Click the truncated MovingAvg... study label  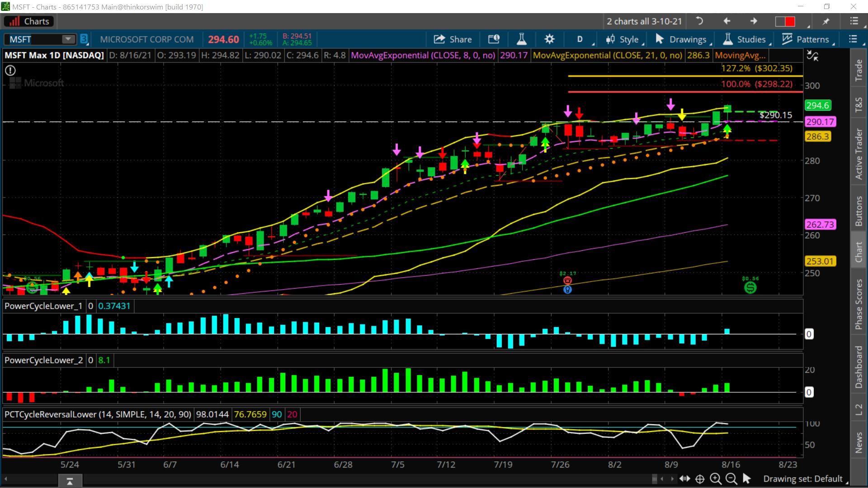[x=740, y=55]
